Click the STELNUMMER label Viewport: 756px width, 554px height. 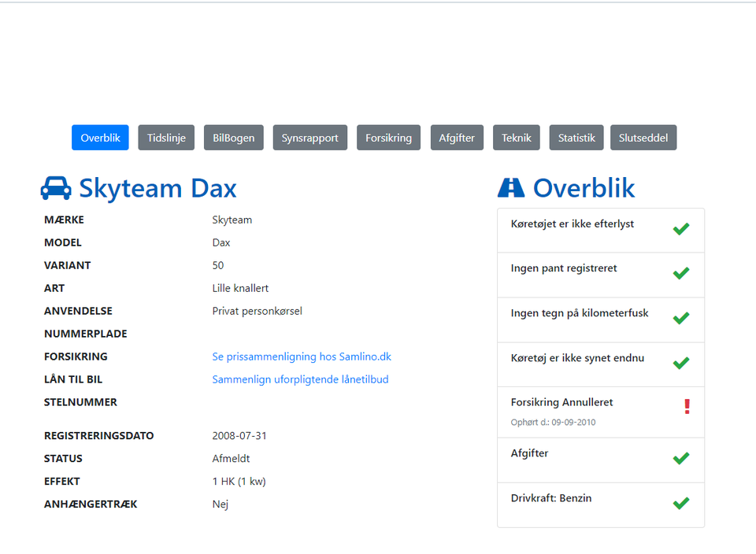[x=80, y=402]
